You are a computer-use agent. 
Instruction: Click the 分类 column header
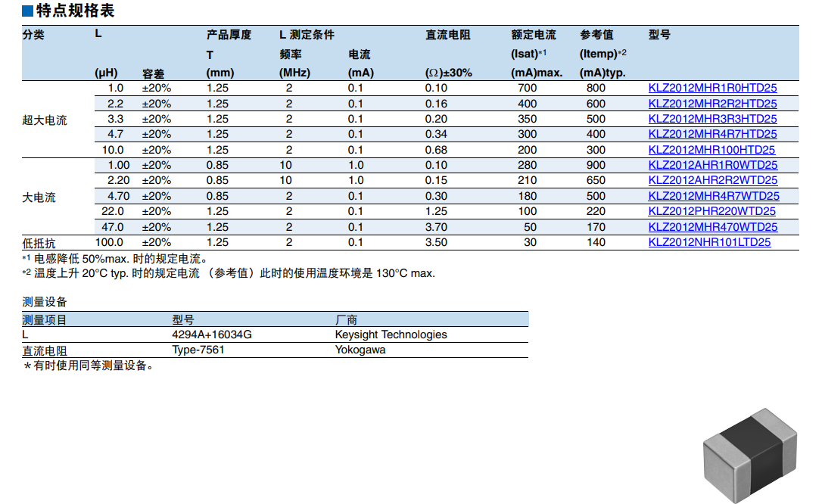[x=33, y=35]
